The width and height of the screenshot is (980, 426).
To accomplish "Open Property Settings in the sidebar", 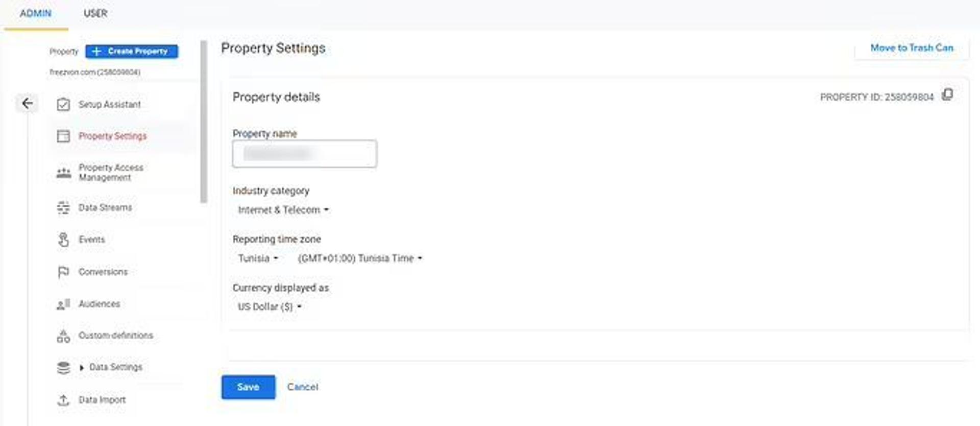I will pyautogui.click(x=112, y=136).
